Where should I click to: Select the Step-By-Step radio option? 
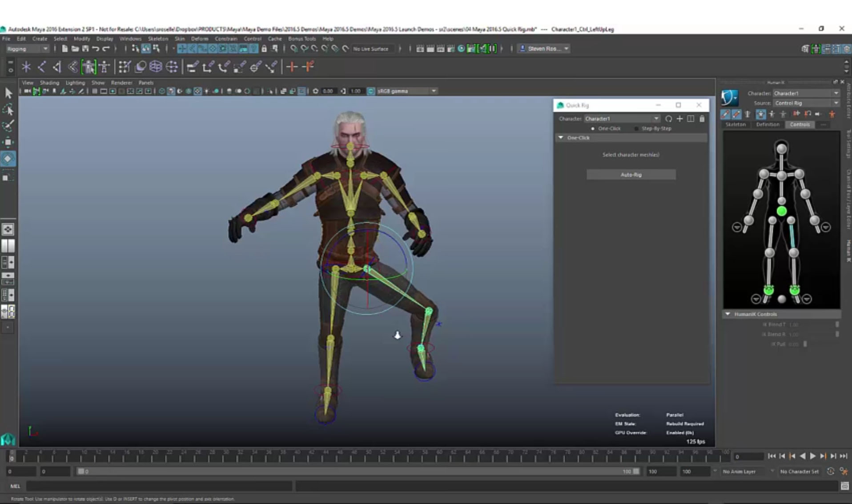636,128
